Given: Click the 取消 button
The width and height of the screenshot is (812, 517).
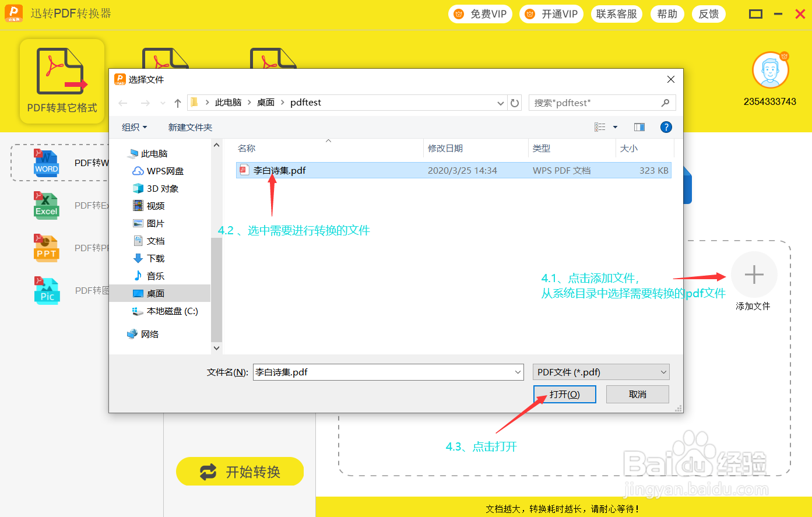Looking at the screenshot, I should click(638, 394).
